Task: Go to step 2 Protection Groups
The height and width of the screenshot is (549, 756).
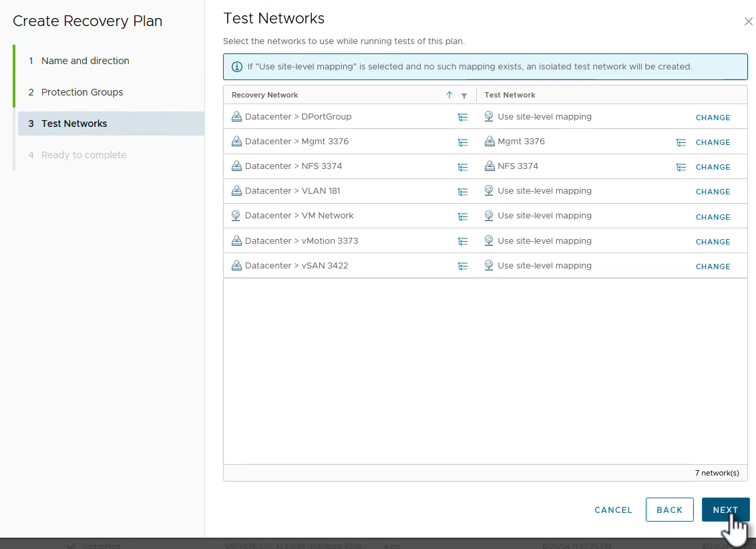Action: click(x=81, y=92)
